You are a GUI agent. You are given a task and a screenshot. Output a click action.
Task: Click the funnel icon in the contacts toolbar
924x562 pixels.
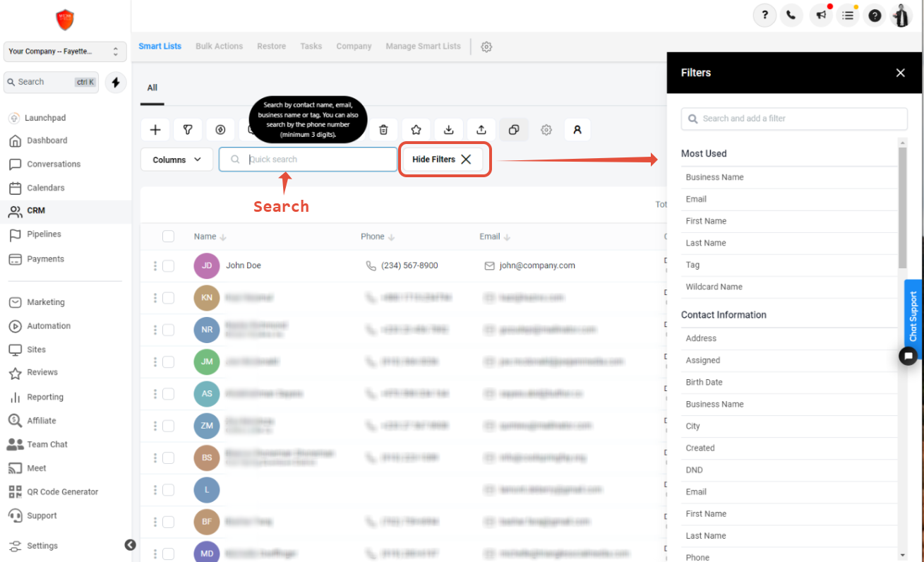[x=188, y=130]
